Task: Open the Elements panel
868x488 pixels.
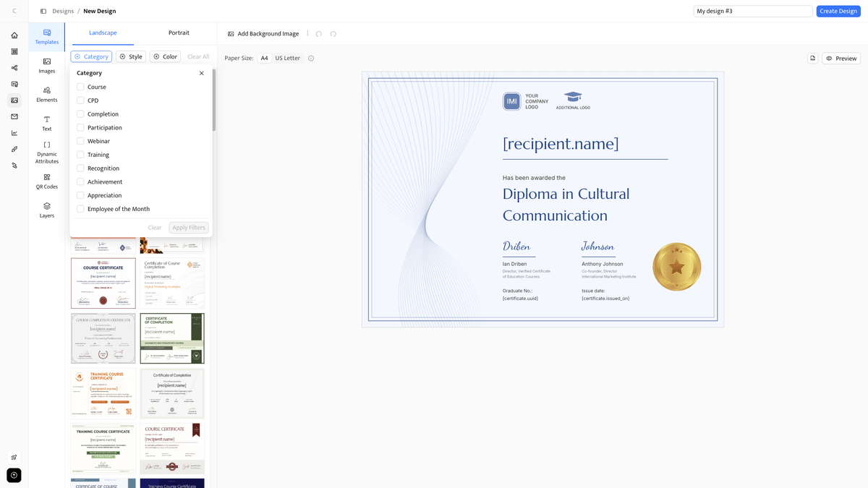Action: (x=46, y=94)
